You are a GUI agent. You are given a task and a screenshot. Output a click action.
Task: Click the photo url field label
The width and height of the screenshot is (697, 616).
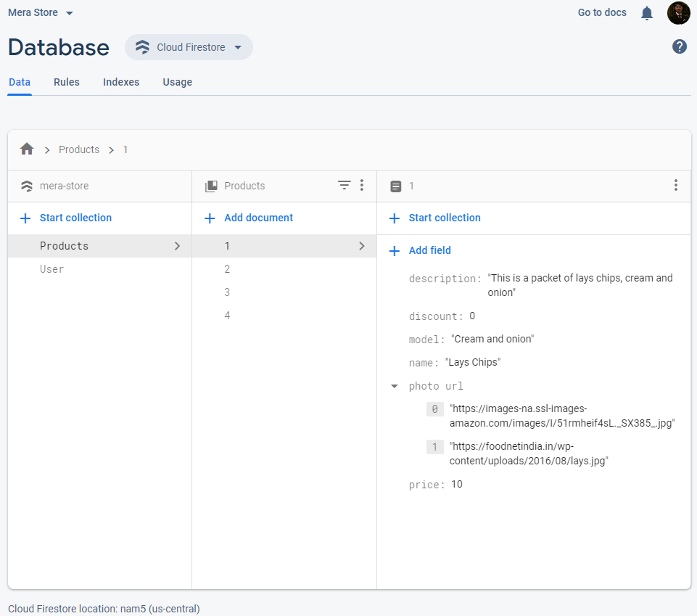[436, 386]
